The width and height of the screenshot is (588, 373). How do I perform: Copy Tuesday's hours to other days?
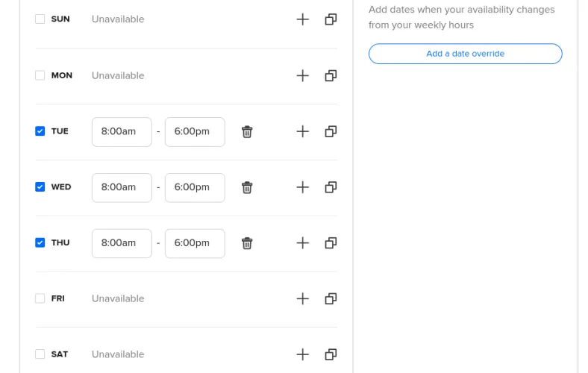point(331,131)
